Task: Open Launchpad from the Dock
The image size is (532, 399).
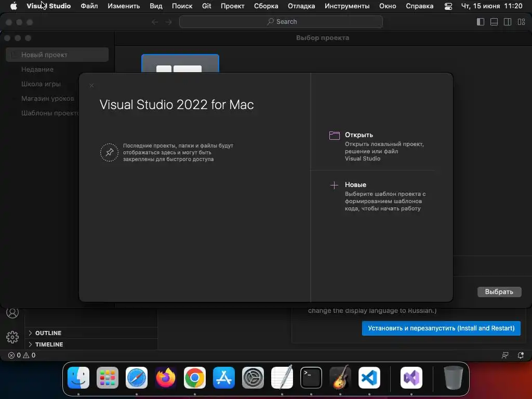Action: (108, 378)
